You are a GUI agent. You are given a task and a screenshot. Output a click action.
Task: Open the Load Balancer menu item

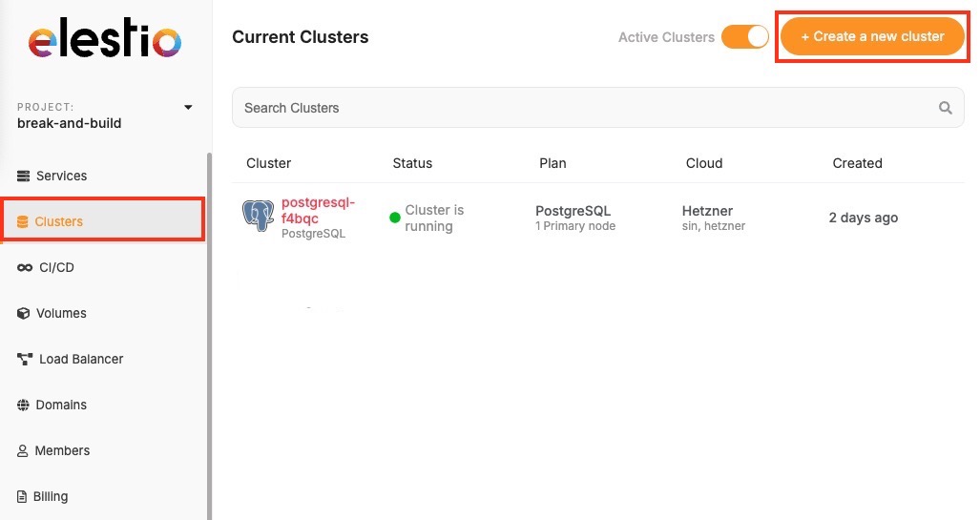[x=81, y=360]
